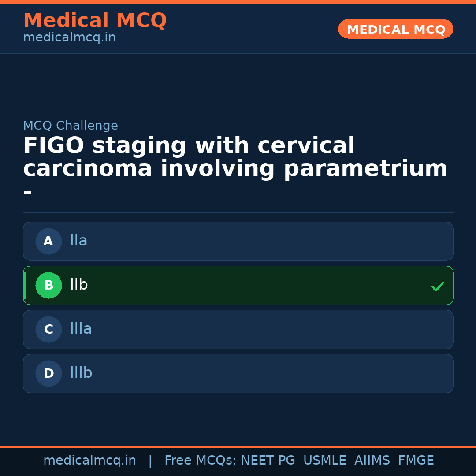
Task: Click the Medical MCQ logo
Action: point(95,20)
